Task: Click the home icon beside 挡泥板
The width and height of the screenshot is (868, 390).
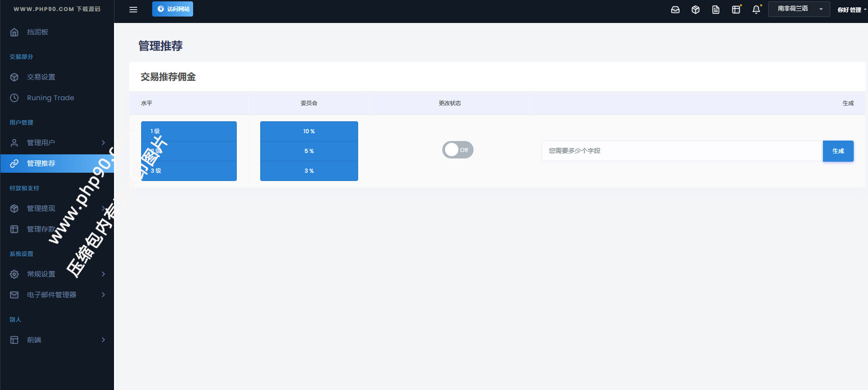Action: point(14,32)
